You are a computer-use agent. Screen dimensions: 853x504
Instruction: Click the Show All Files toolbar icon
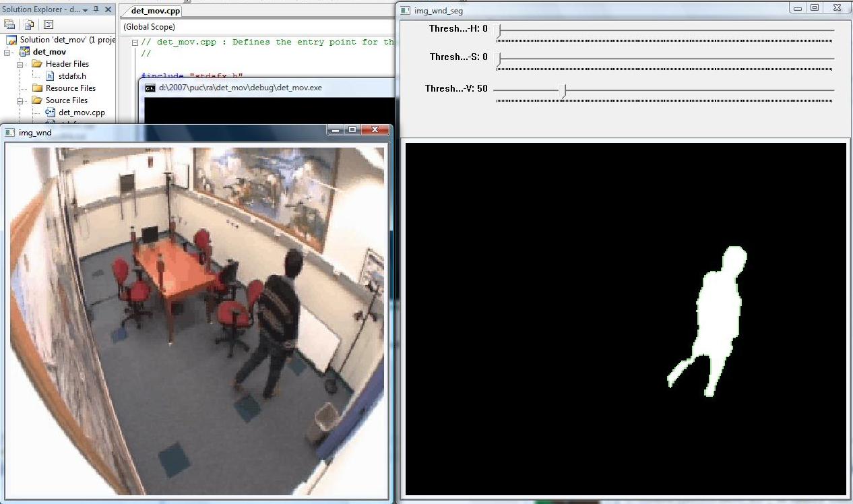click(29, 25)
